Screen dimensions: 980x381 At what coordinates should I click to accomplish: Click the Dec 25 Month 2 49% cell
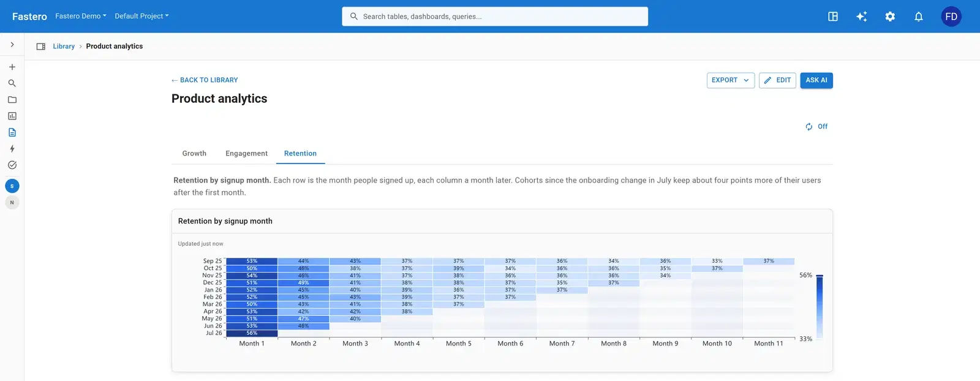(303, 283)
